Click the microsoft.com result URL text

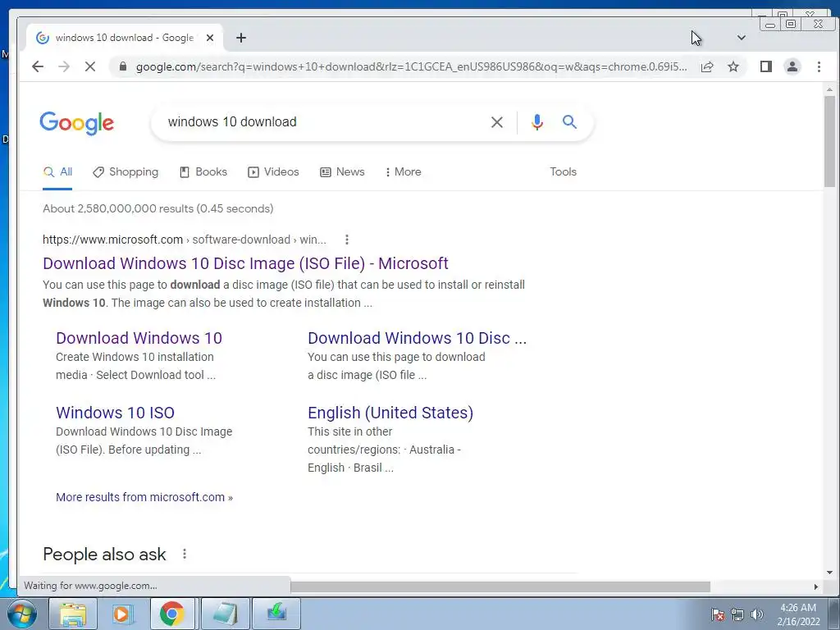(185, 240)
